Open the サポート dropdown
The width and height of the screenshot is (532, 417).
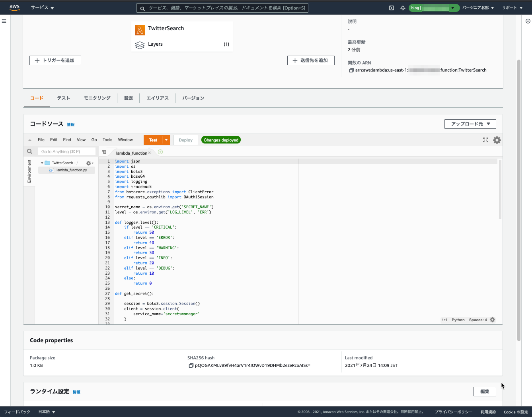click(x=512, y=8)
